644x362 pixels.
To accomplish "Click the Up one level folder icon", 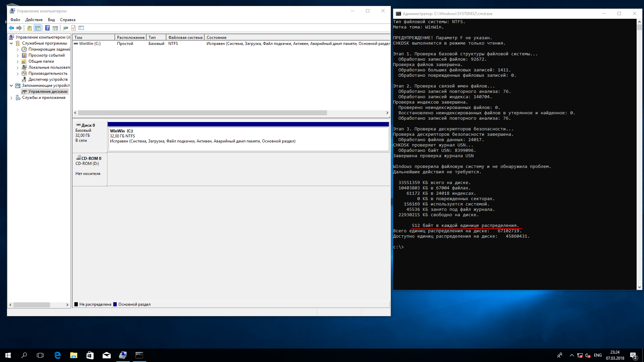I will [30, 28].
